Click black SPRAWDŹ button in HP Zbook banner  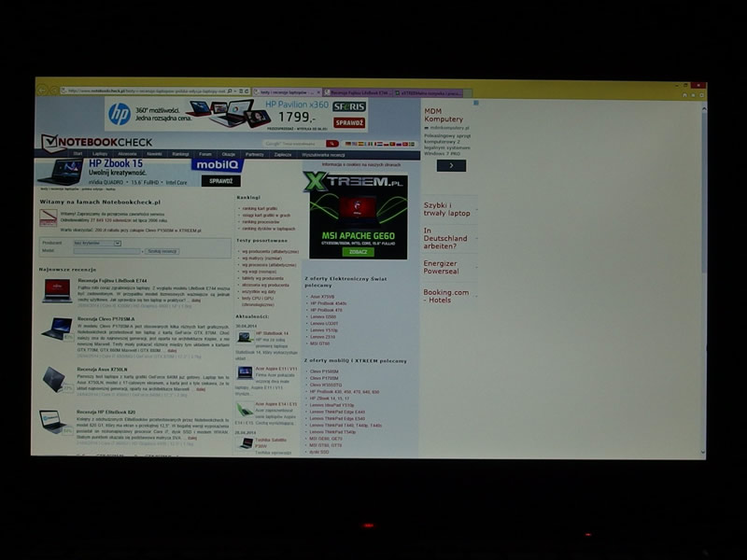[x=221, y=181]
